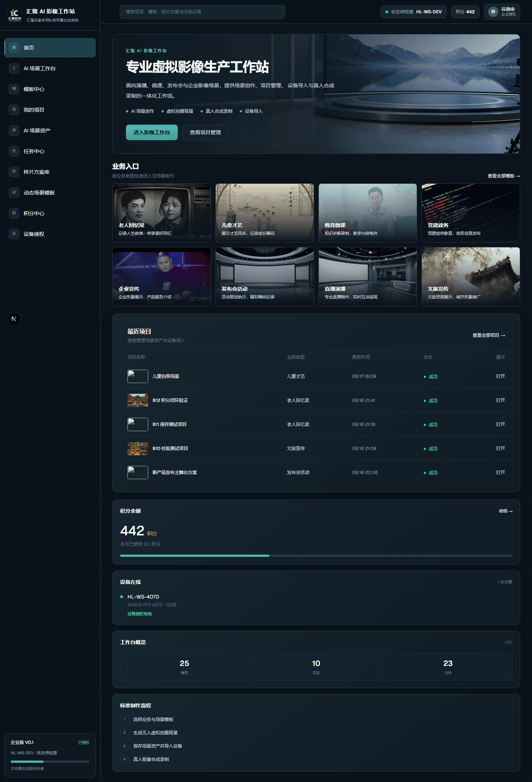The image size is (532, 782).
Task: Click the 动态场景模板 sidebar icon
Action: coord(14,192)
